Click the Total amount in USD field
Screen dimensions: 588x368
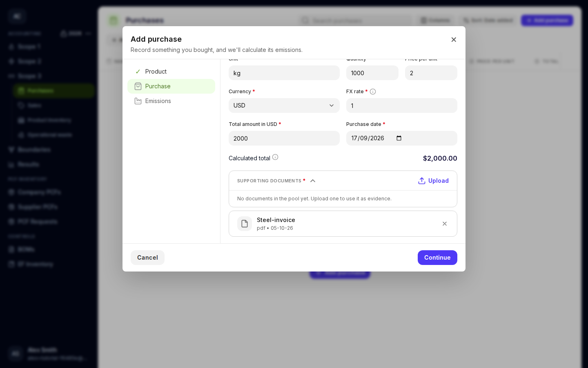[284, 138]
